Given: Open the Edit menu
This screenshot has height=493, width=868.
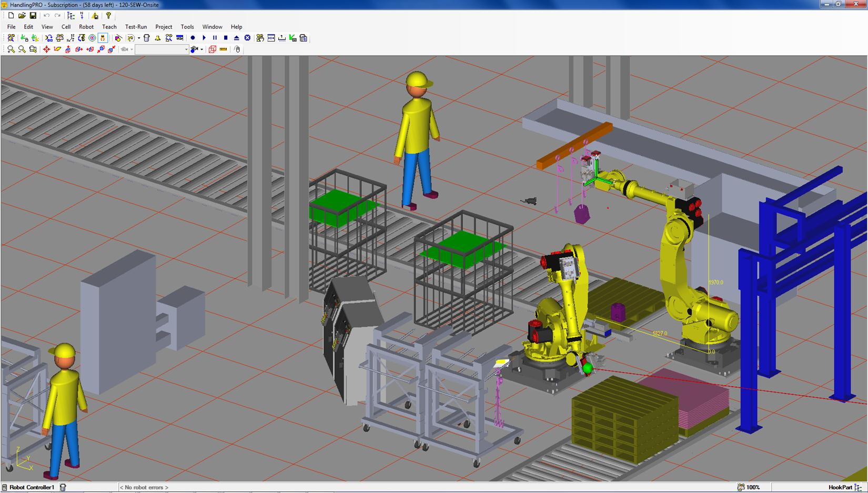Looking at the screenshot, I should [x=28, y=27].
